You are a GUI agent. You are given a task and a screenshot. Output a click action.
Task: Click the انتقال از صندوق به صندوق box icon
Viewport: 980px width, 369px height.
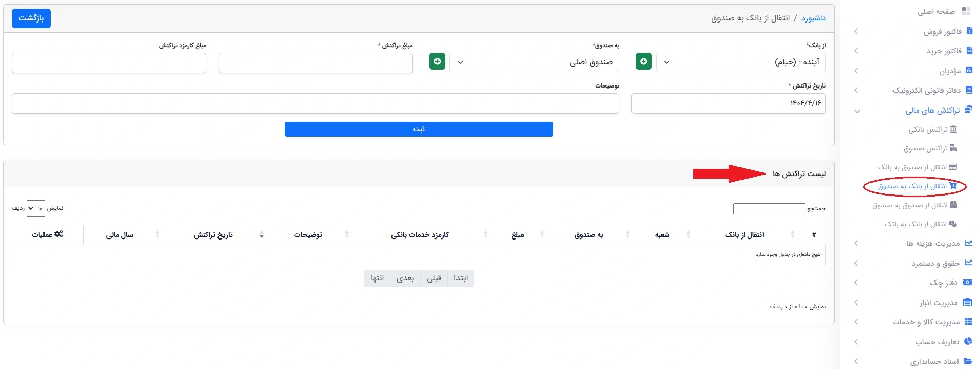click(953, 205)
